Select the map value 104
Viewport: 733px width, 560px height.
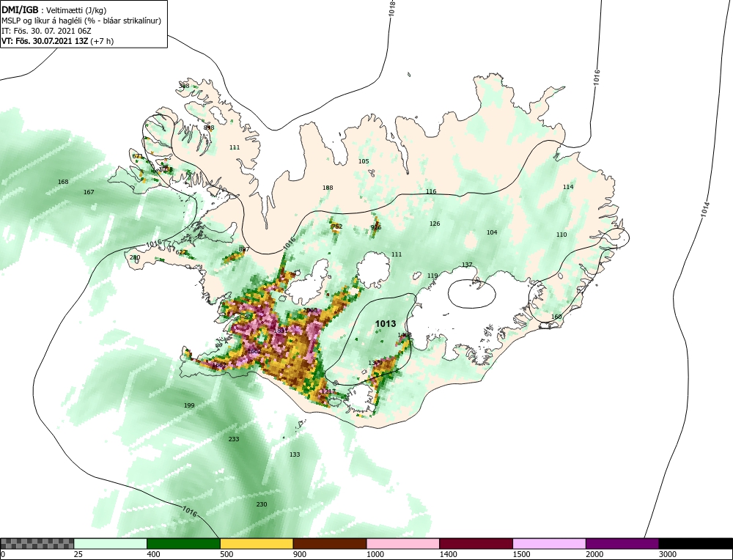pyautogui.click(x=492, y=232)
